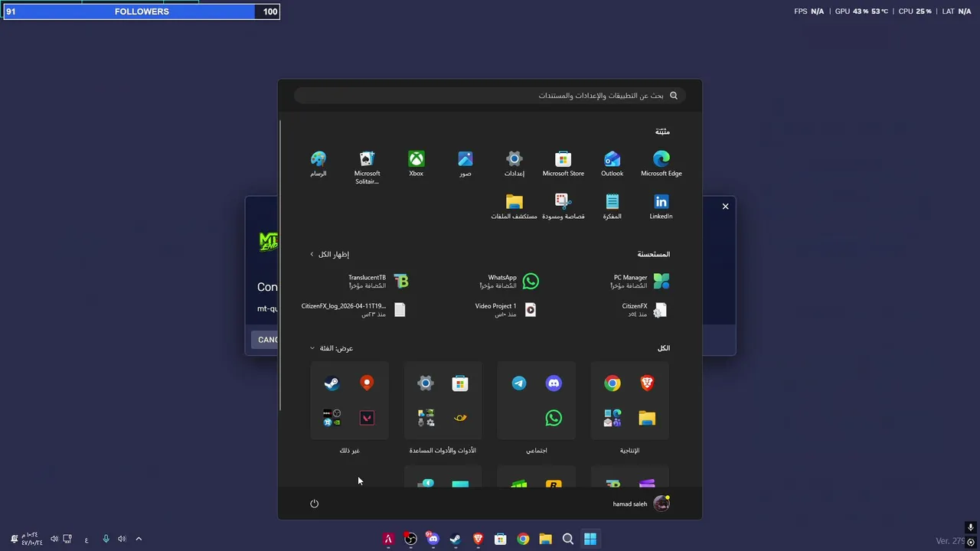Screen dimensions: 980x551
Task: Open Chrome in الإنتاجية category
Action: click(x=612, y=383)
